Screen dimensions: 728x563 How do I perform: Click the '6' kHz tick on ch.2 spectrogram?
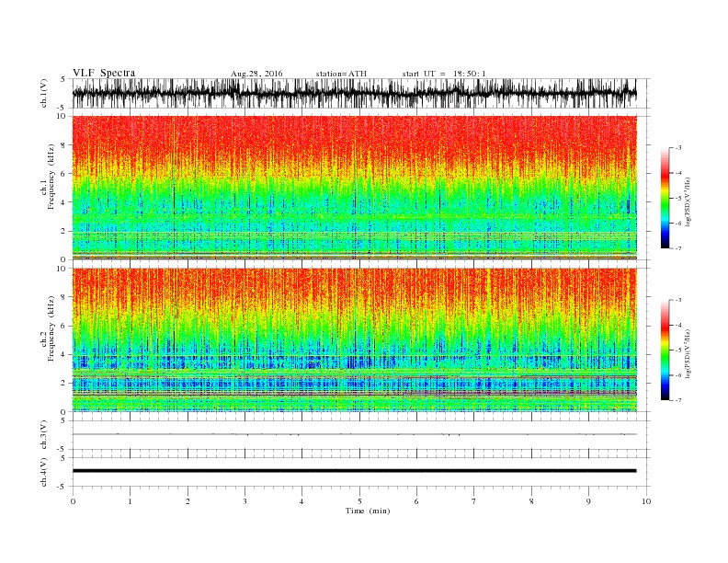(x=64, y=326)
